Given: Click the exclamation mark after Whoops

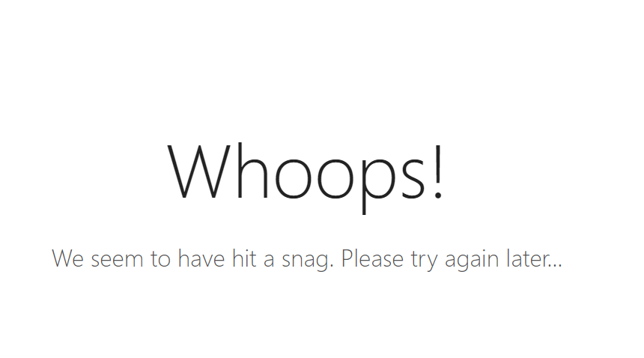Looking at the screenshot, I should coord(438,172).
